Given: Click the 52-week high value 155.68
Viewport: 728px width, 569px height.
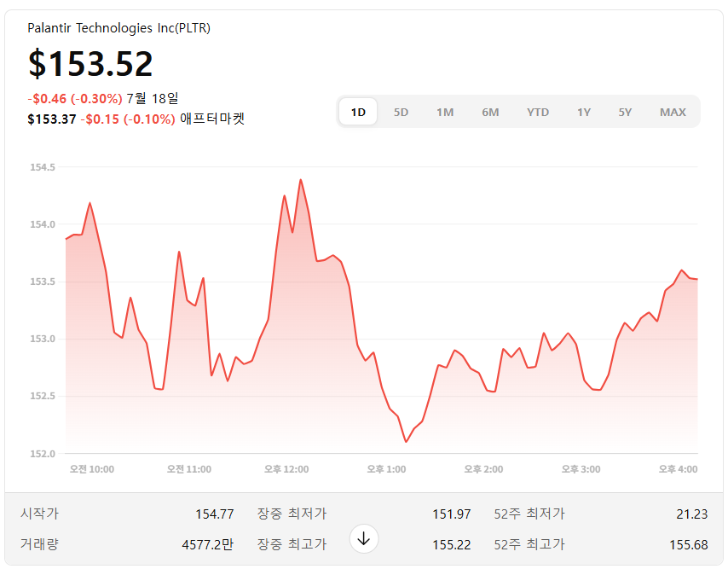Looking at the screenshot, I should pos(689,544).
